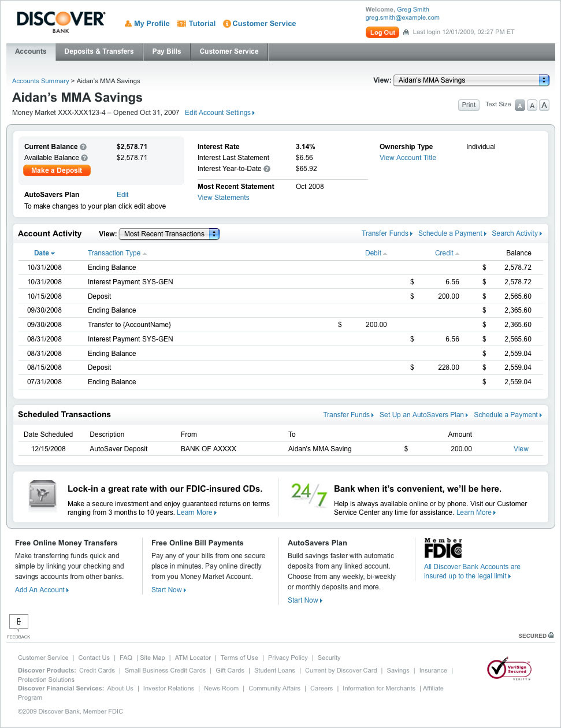The image size is (561, 728).
Task: Click All Discover Bank Accounts insured link
Action: pyautogui.click(x=472, y=571)
